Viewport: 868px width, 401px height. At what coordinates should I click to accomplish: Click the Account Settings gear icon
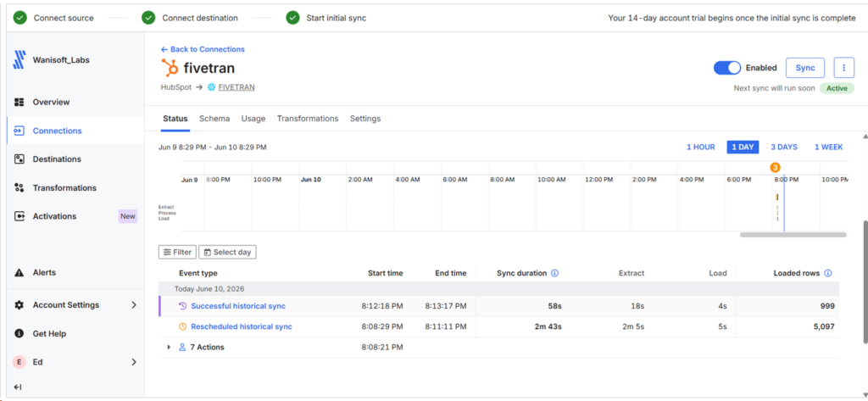[x=19, y=304]
